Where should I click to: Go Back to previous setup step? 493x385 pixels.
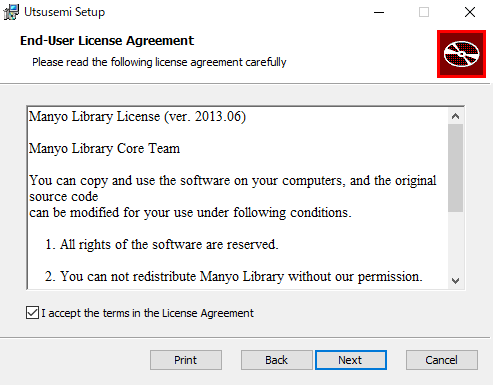pos(277,360)
